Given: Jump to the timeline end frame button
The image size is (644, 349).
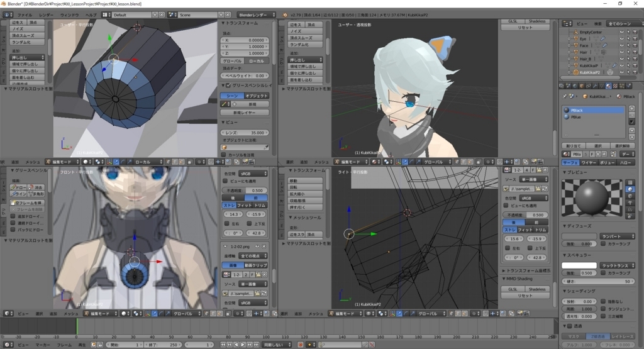Looking at the screenshot, I should [257, 345].
